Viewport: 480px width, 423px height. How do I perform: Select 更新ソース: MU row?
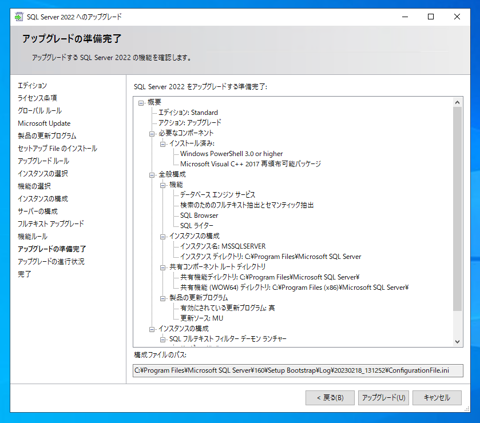point(202,318)
